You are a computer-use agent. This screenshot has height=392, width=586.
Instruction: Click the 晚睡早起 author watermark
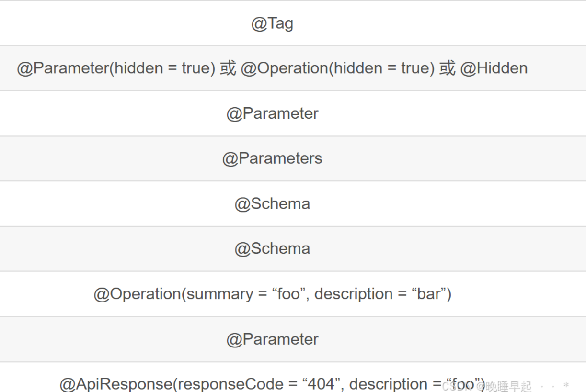(508, 386)
